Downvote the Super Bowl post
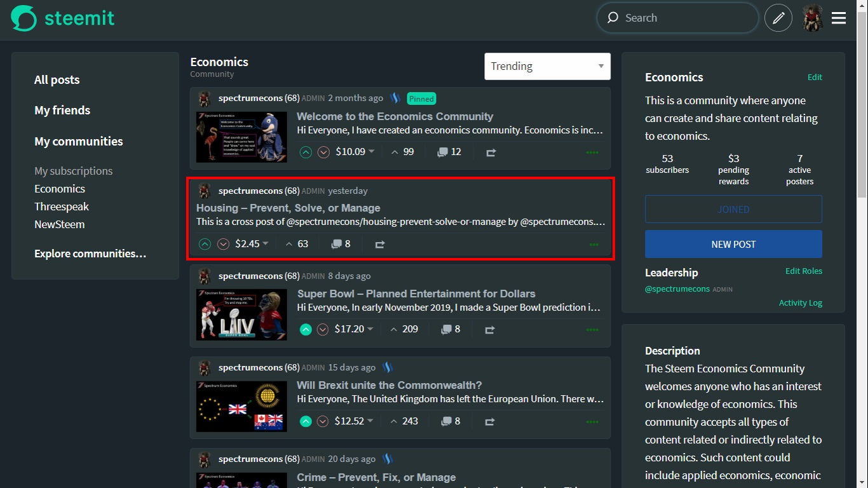This screenshot has width=868, height=488. tap(323, 329)
